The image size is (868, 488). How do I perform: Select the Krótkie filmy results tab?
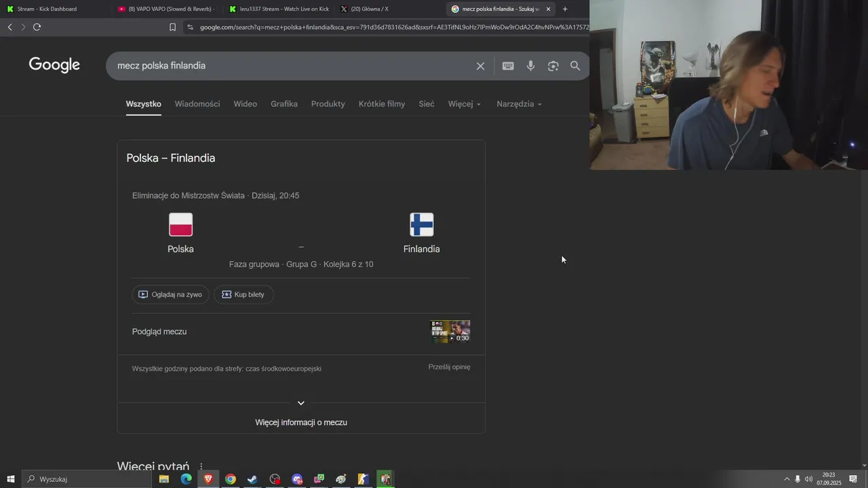(382, 104)
